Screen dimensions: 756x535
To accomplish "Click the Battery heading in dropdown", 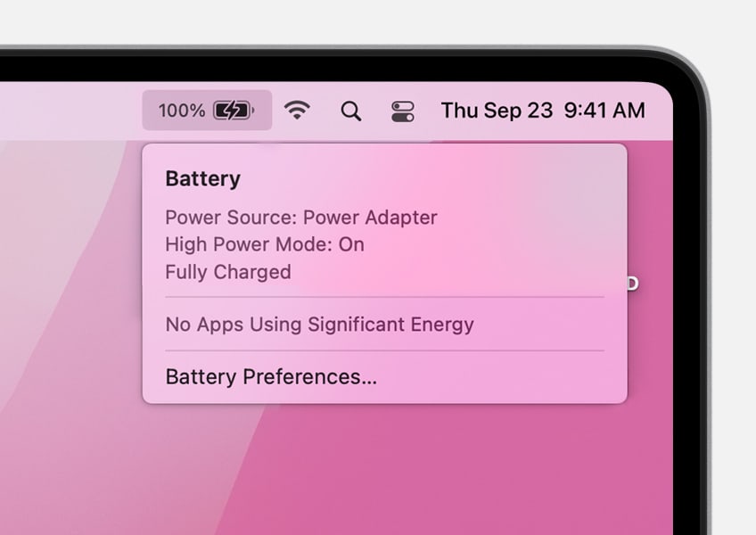I will 202,178.
